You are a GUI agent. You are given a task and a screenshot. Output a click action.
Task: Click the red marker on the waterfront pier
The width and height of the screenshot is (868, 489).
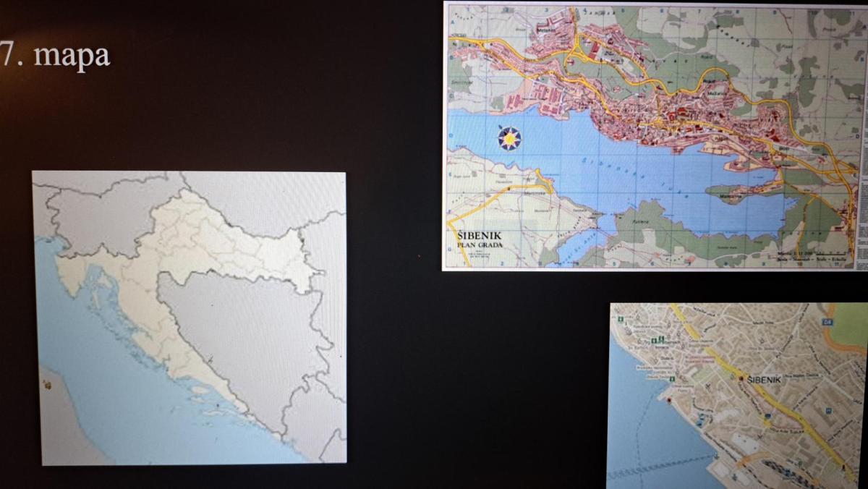[x=670, y=400]
